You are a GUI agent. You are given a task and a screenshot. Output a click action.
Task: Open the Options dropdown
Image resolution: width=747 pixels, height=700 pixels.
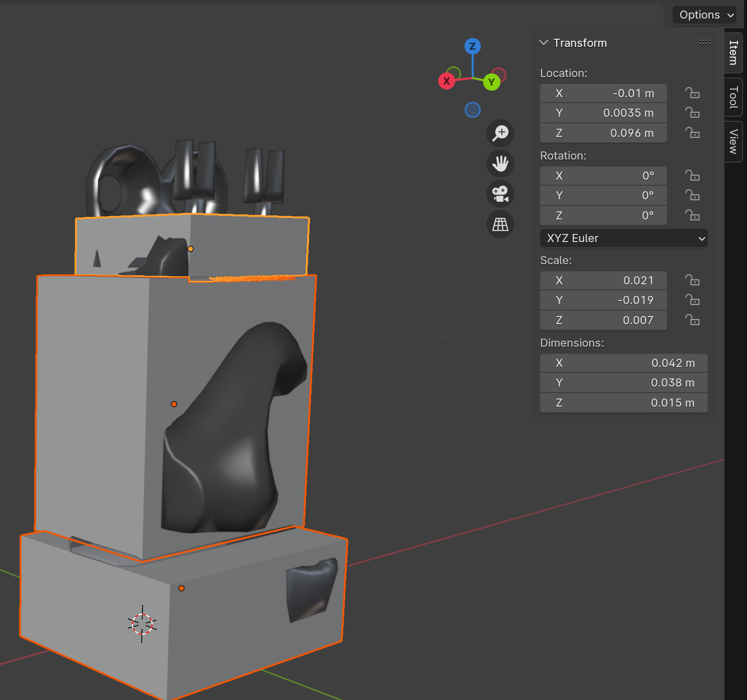pos(706,15)
